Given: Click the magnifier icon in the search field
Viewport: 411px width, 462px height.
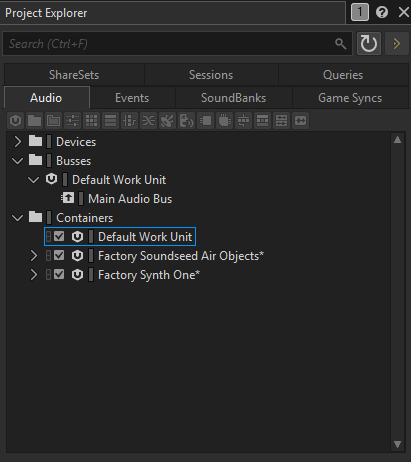Looking at the screenshot, I should [x=340, y=44].
